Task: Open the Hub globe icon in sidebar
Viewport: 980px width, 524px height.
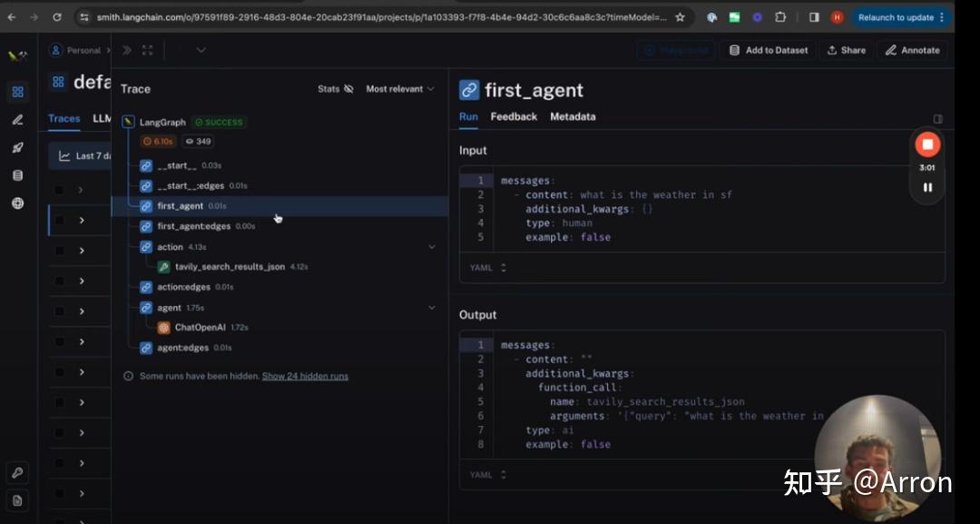Action: 17,203
